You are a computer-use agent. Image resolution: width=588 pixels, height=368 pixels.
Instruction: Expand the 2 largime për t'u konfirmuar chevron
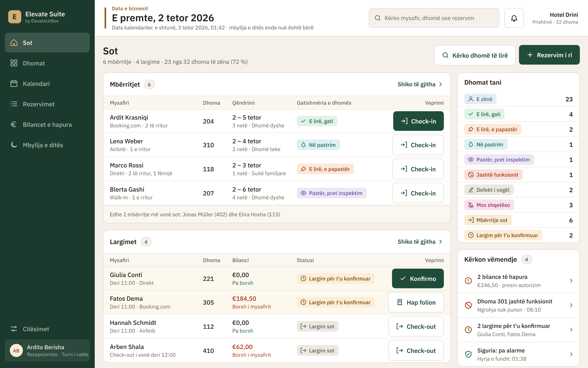(571, 330)
